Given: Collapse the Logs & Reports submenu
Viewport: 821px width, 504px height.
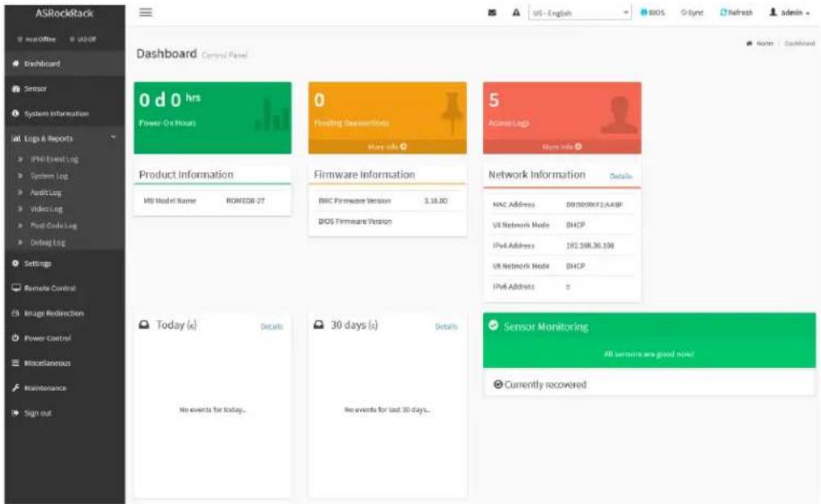Looking at the screenshot, I should pyautogui.click(x=65, y=138).
